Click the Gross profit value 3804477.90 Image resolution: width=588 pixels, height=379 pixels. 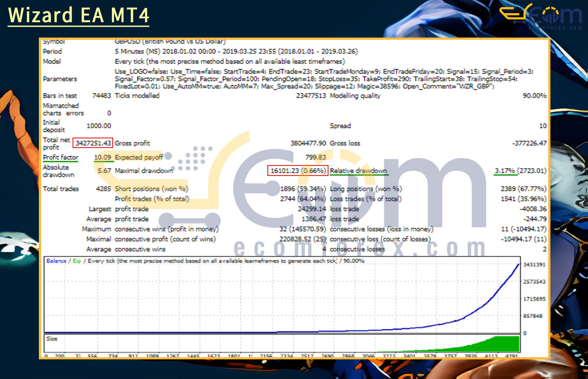(308, 143)
